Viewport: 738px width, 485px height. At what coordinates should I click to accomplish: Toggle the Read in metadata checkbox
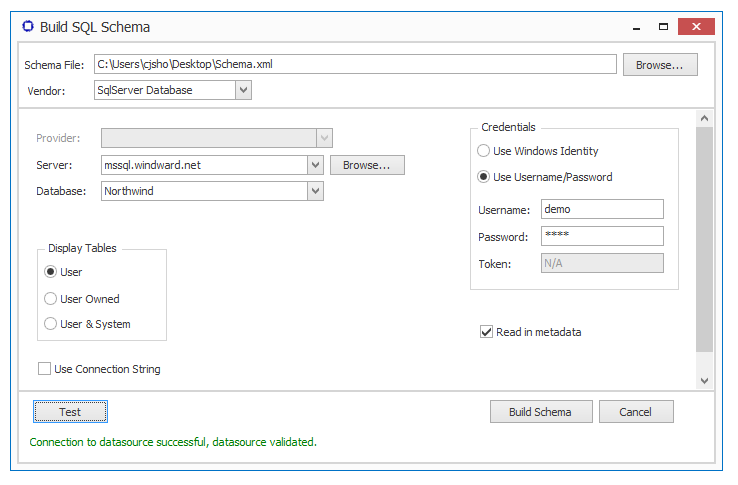(486, 332)
